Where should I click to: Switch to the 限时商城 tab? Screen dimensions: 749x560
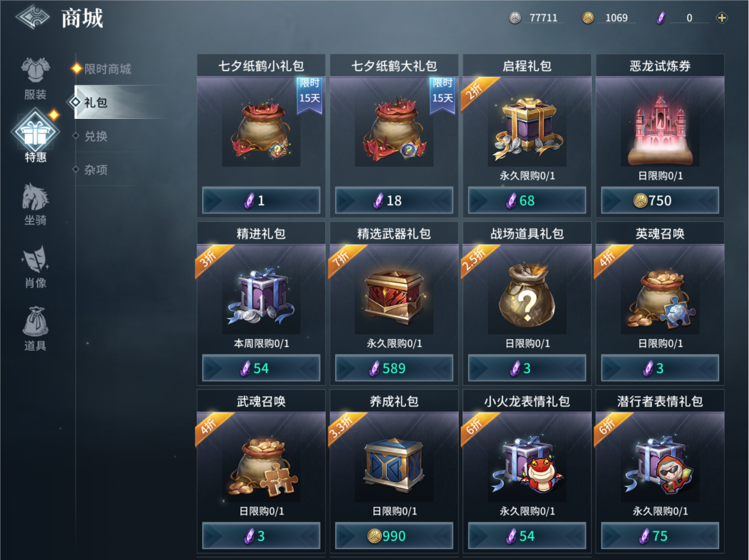(107, 69)
